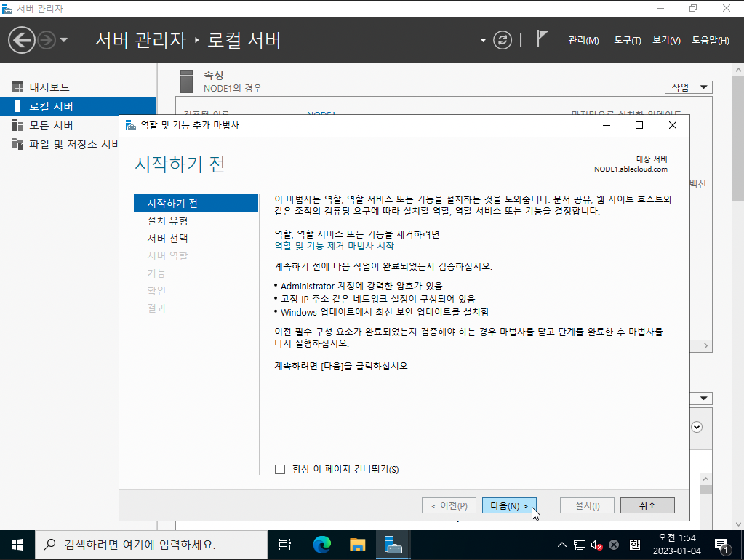Click the main window vertical scrollbar thumb
This screenshot has width=744, height=560.
[x=738, y=137]
